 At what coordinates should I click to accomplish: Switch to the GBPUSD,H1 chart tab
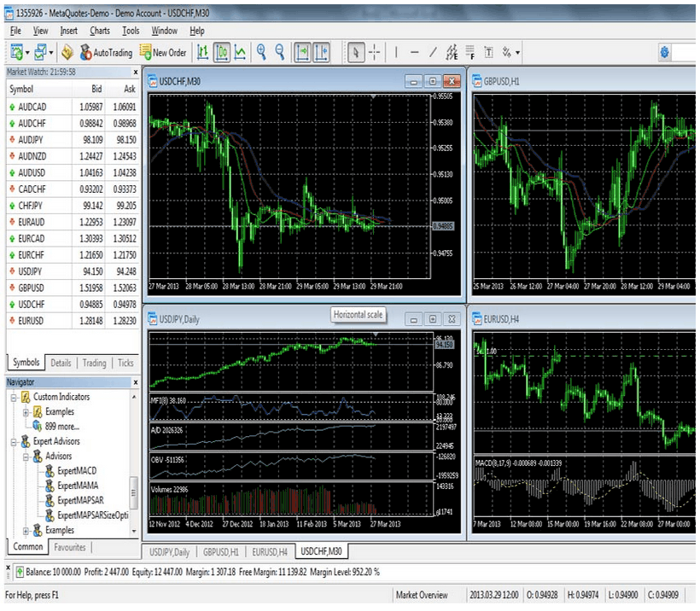(x=221, y=552)
